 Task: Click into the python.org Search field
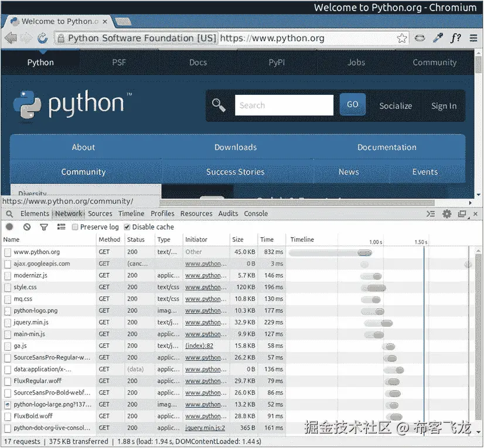(284, 105)
